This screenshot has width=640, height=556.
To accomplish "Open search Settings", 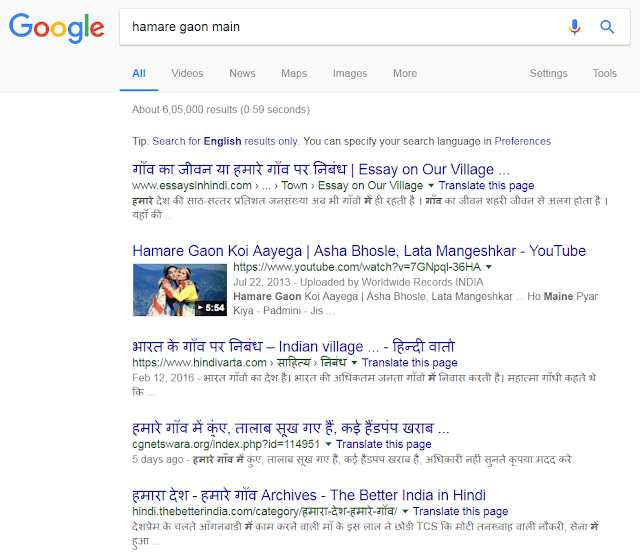I will click(x=549, y=73).
